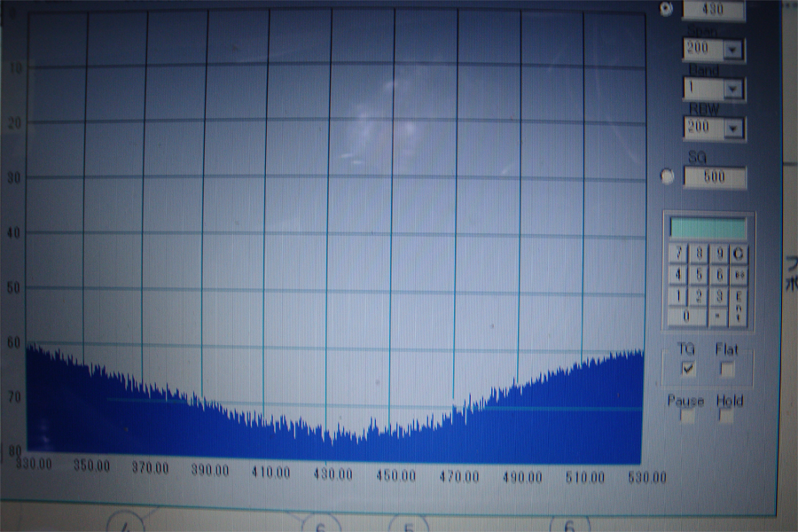The width and height of the screenshot is (798, 532).
Task: Click the SG frequency field showing 500
Action: coord(714,176)
